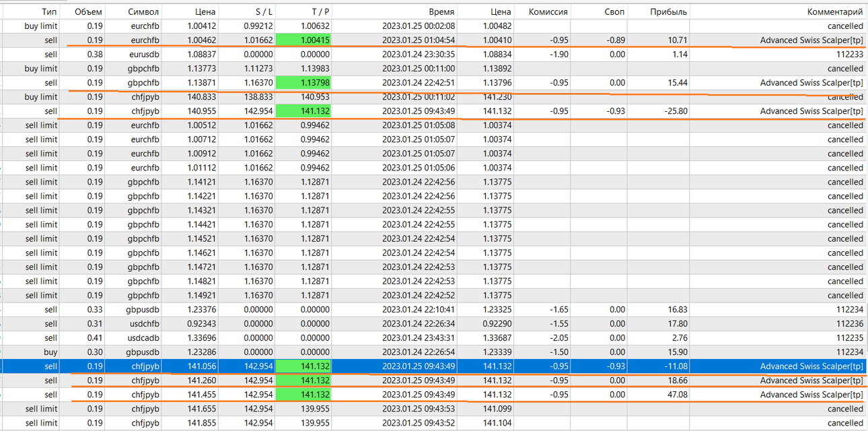Click the profit value -11.08
This screenshot has height=431, width=868.
pos(676,366)
